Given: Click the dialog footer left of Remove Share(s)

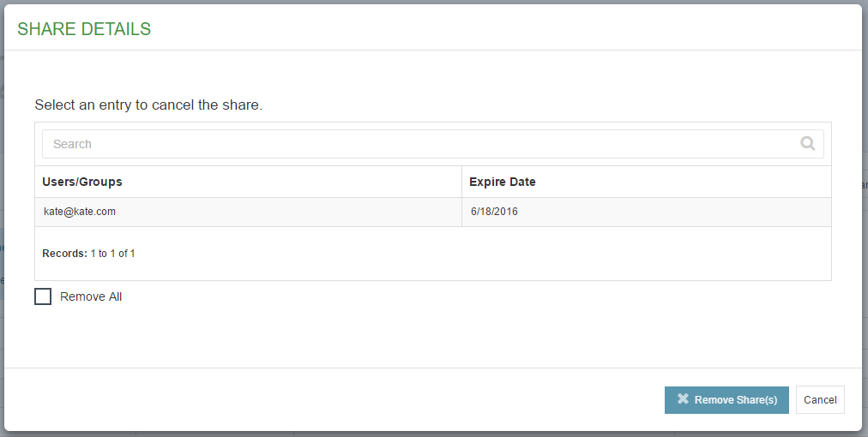Looking at the screenshot, I should pyautogui.click(x=332, y=400).
